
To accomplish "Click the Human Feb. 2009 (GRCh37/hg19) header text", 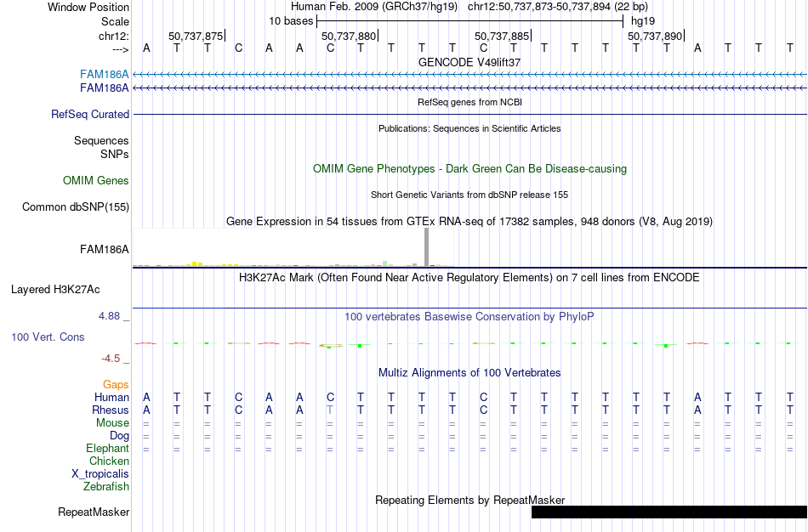I will coord(374,7).
